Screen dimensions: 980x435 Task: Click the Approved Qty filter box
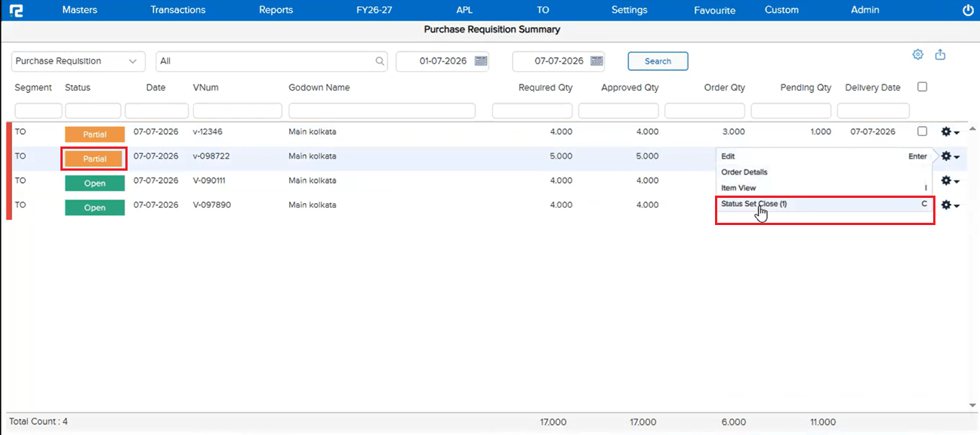(x=620, y=111)
